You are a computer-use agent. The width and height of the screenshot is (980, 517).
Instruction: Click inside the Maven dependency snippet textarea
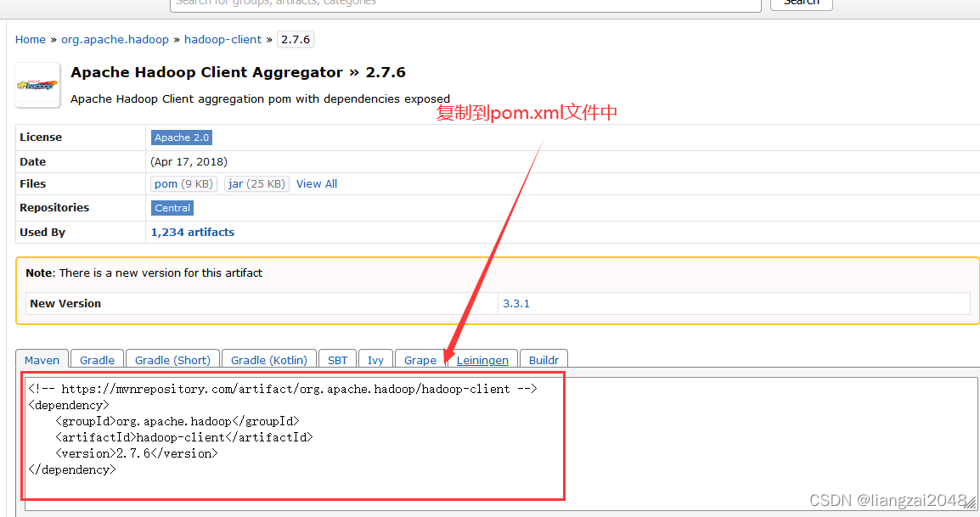tap(501, 444)
